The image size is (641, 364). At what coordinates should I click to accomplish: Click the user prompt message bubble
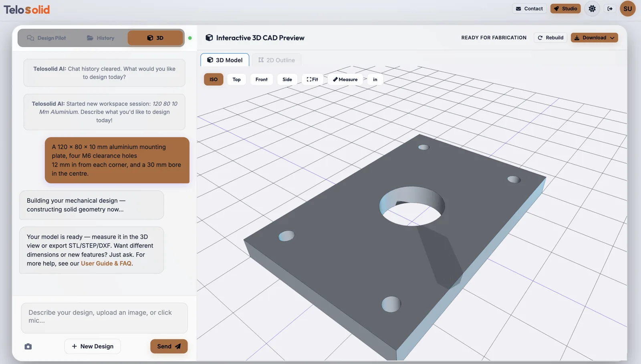(x=117, y=160)
